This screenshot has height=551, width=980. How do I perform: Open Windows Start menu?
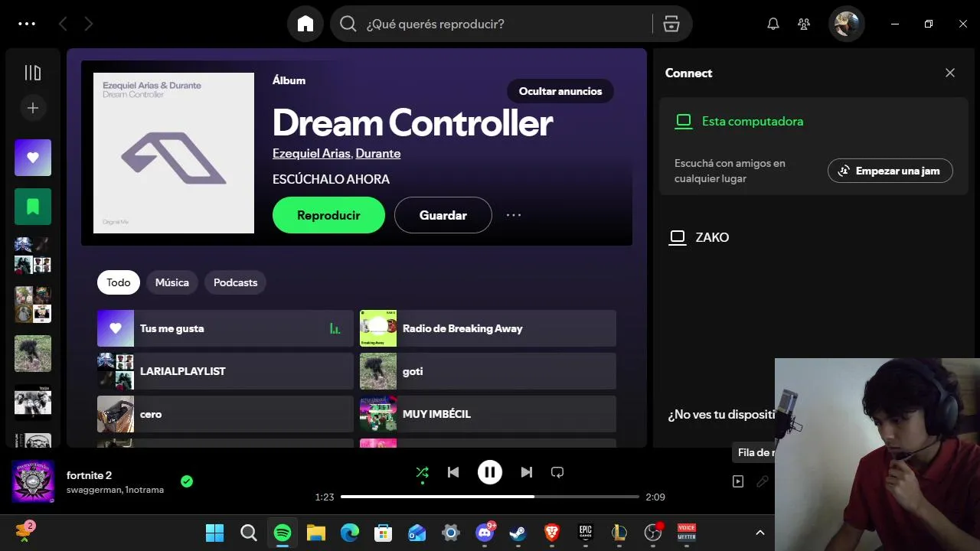[215, 532]
